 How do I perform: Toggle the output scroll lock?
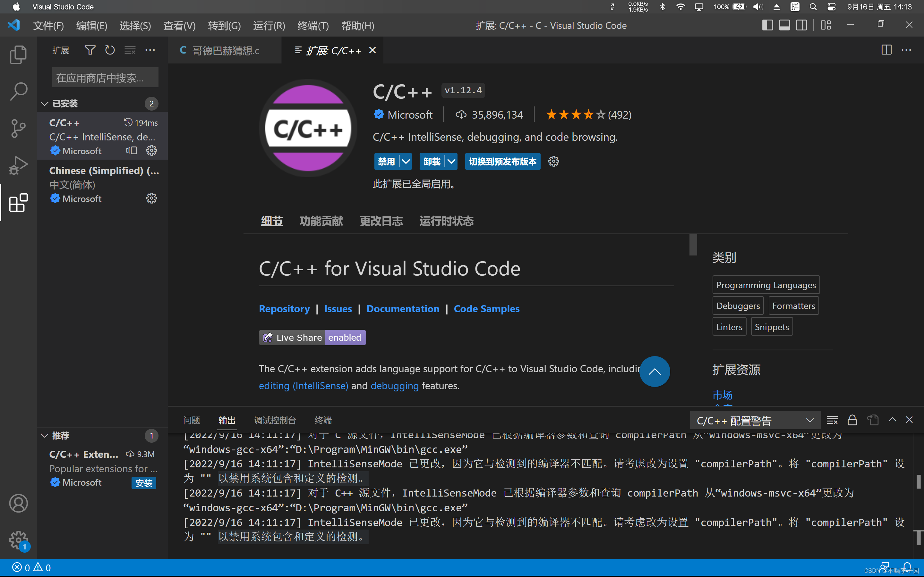852,420
